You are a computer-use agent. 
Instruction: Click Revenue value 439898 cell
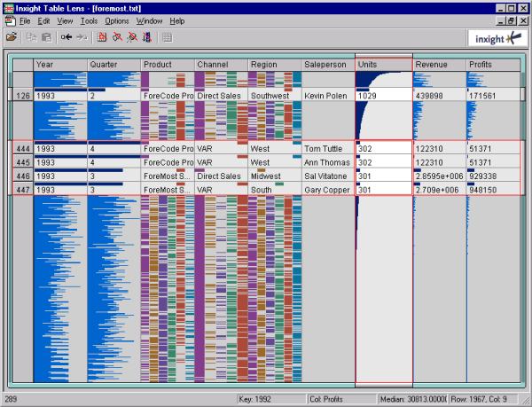tap(440, 96)
